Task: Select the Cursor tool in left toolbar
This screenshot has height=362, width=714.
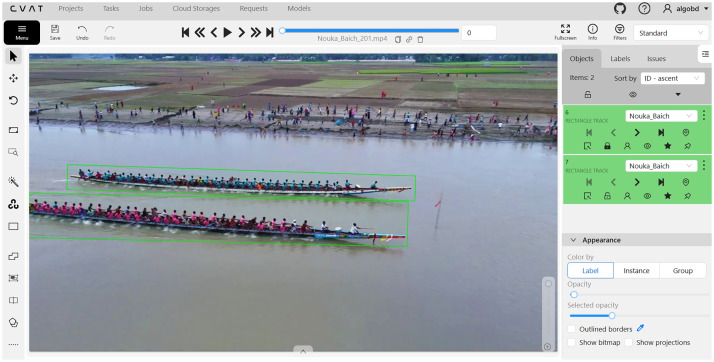Action: (13, 56)
